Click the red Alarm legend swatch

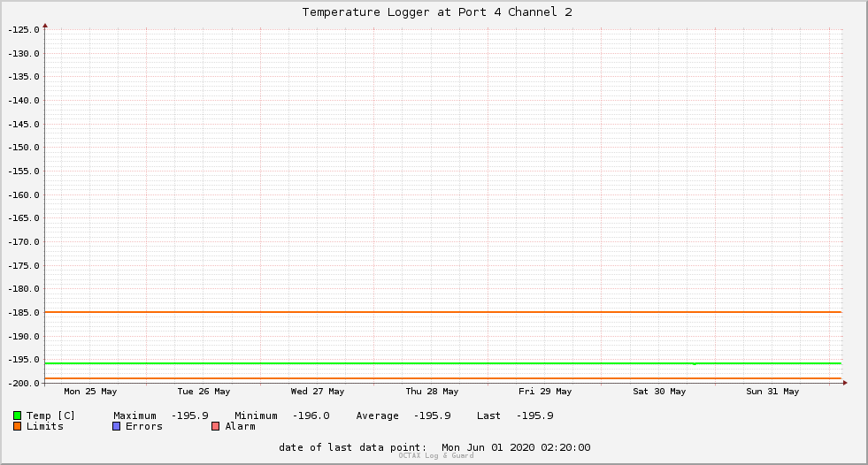[215, 426]
